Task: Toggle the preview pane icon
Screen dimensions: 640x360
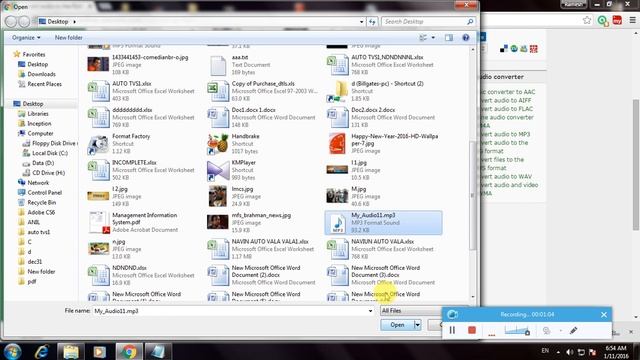Action: 449,38
